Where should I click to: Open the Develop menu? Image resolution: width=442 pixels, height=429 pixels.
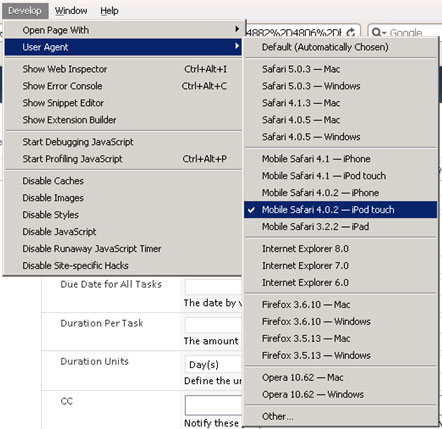[25, 11]
